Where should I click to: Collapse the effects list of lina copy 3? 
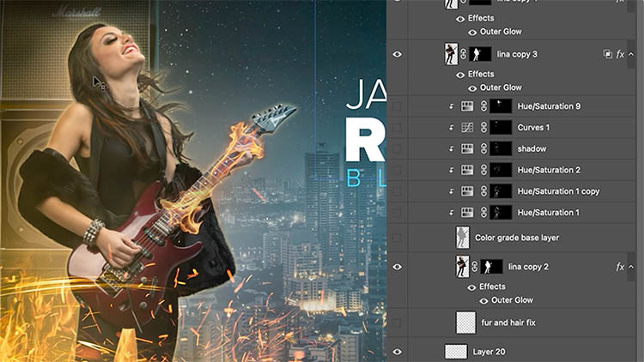632,54
